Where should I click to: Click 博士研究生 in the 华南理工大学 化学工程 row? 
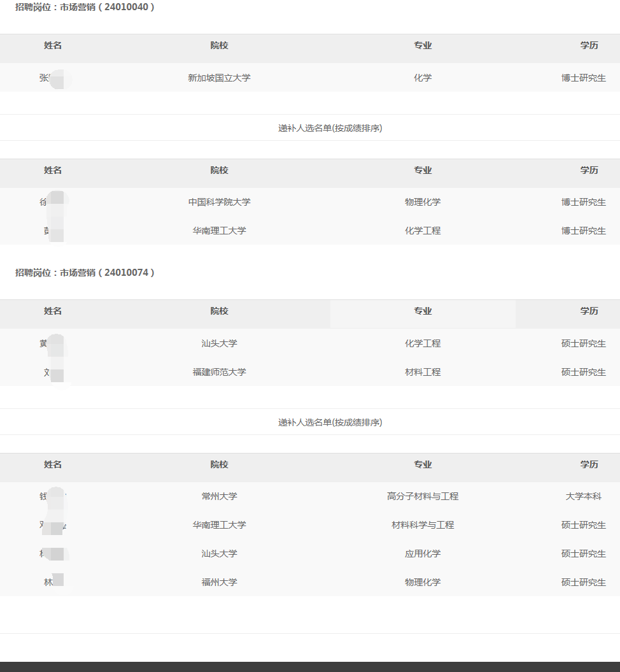(x=583, y=231)
